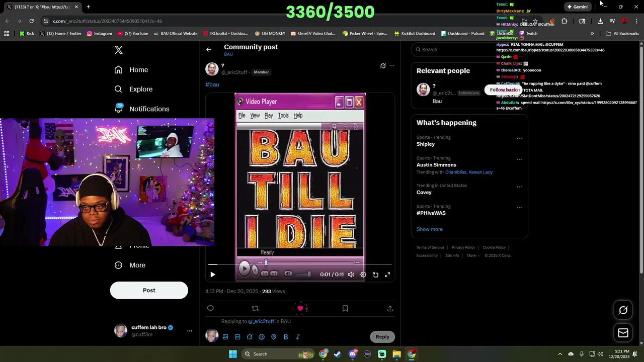
Task: Expand the video to fullscreen
Action: [387, 275]
